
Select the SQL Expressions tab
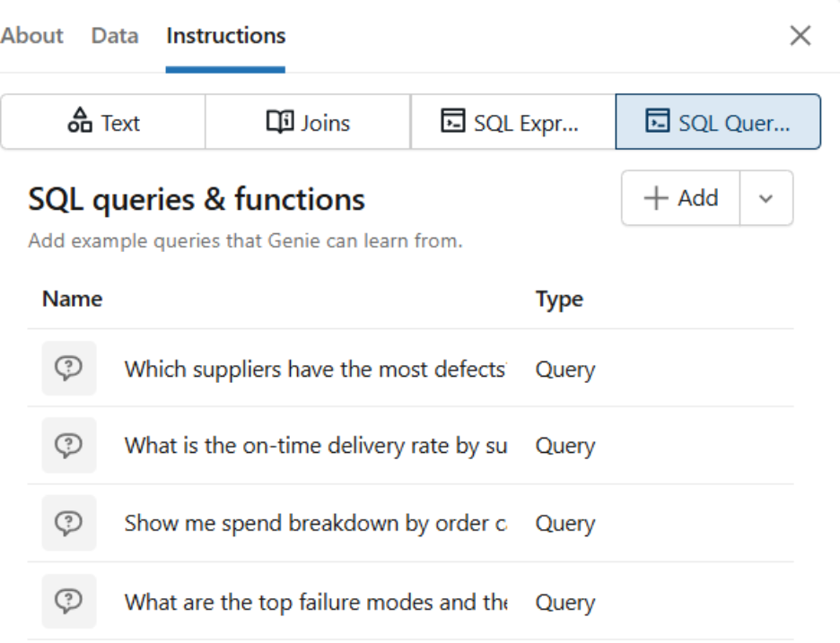512,121
